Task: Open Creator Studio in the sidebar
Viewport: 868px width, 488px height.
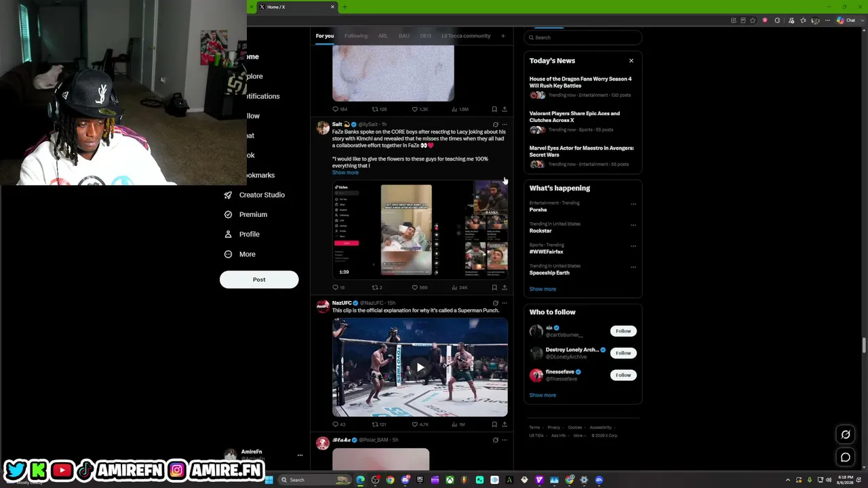Action: coord(255,195)
